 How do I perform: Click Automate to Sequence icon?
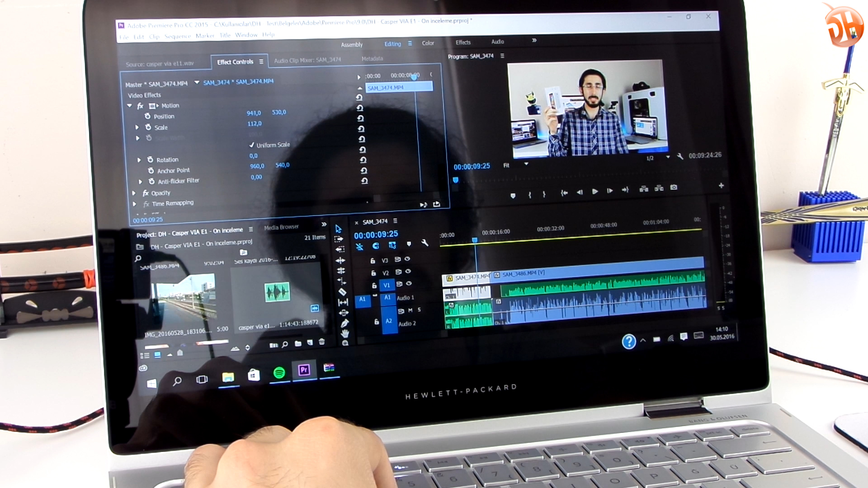274,345
